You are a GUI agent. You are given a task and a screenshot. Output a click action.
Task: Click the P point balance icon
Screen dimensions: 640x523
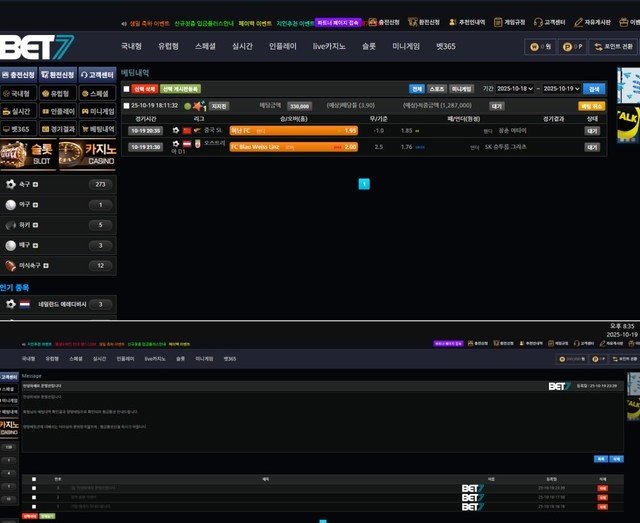[x=567, y=47]
